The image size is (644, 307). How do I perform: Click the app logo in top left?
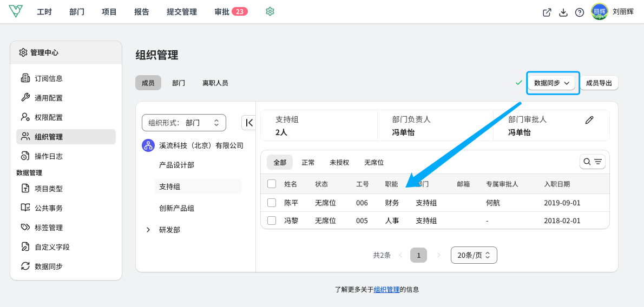click(16, 11)
